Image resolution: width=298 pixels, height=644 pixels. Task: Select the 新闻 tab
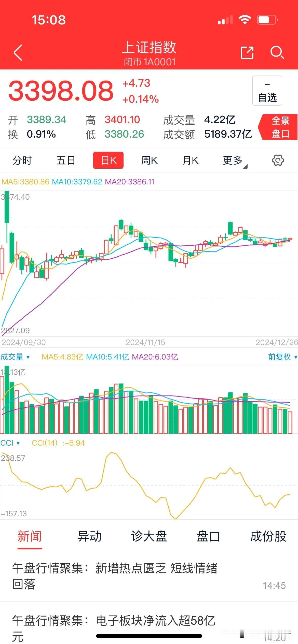[30, 536]
